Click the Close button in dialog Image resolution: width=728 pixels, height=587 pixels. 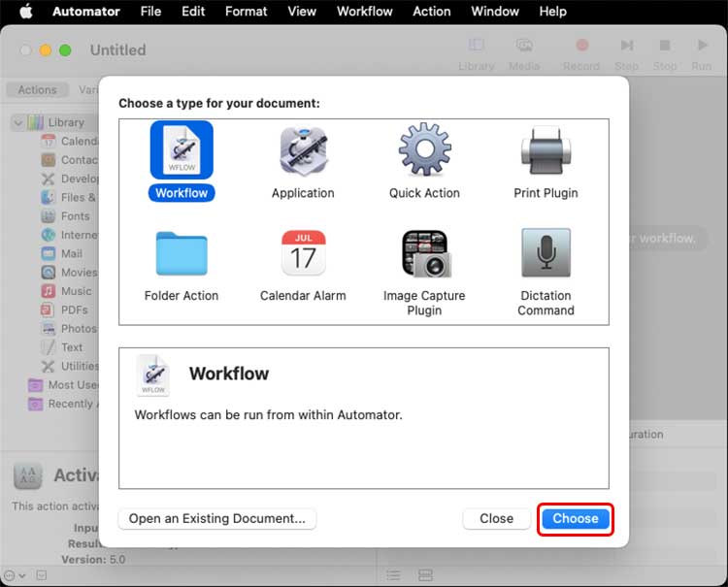(496, 518)
